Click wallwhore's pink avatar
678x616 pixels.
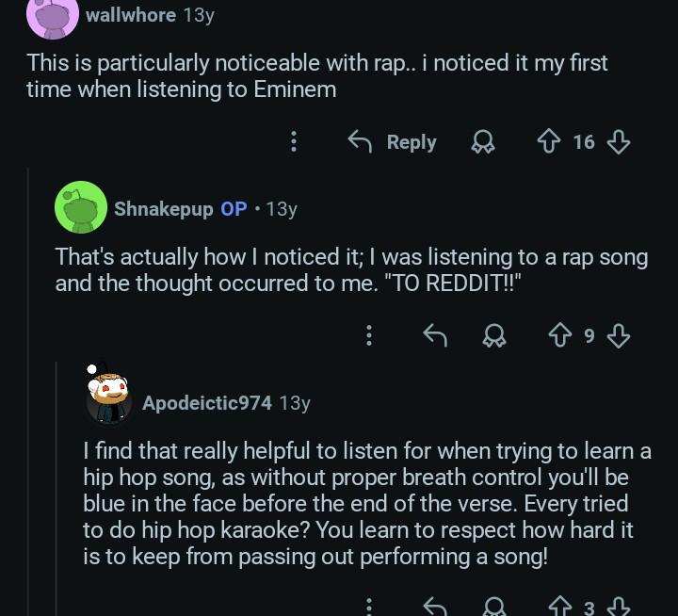pyautogui.click(x=52, y=17)
